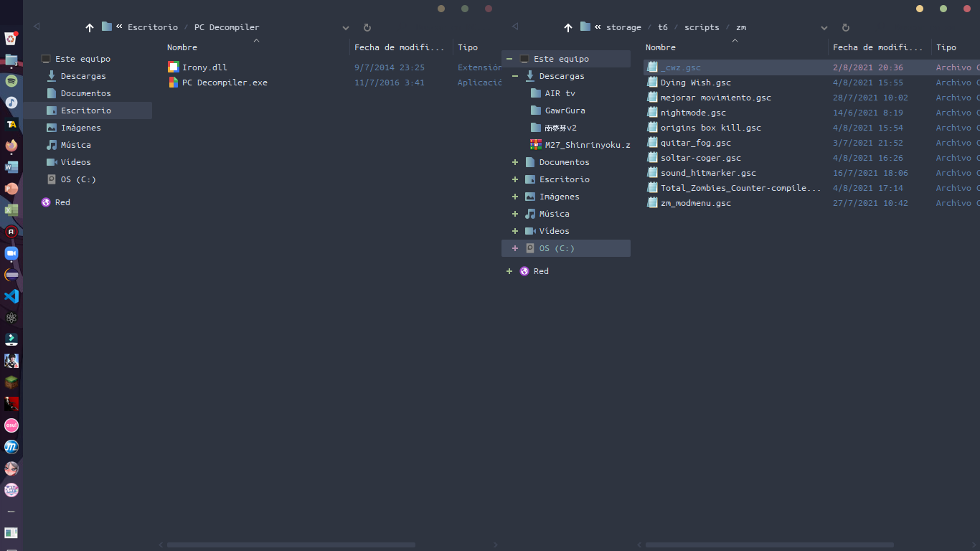Open GawrGura folder in tree
This screenshot has width=980, height=551.
[565, 110]
